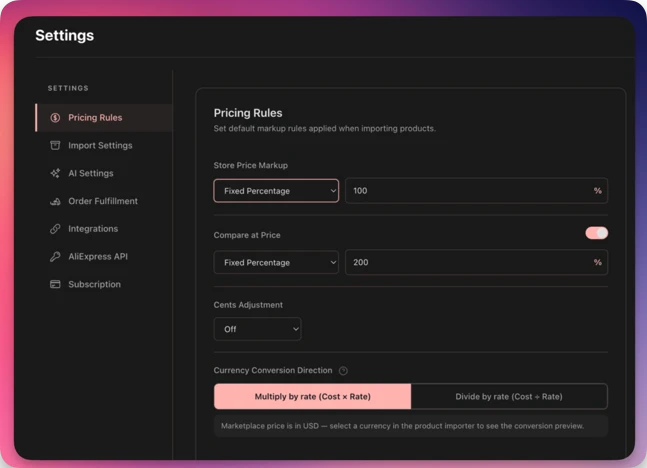Open AliExpress API settings

coord(104,257)
